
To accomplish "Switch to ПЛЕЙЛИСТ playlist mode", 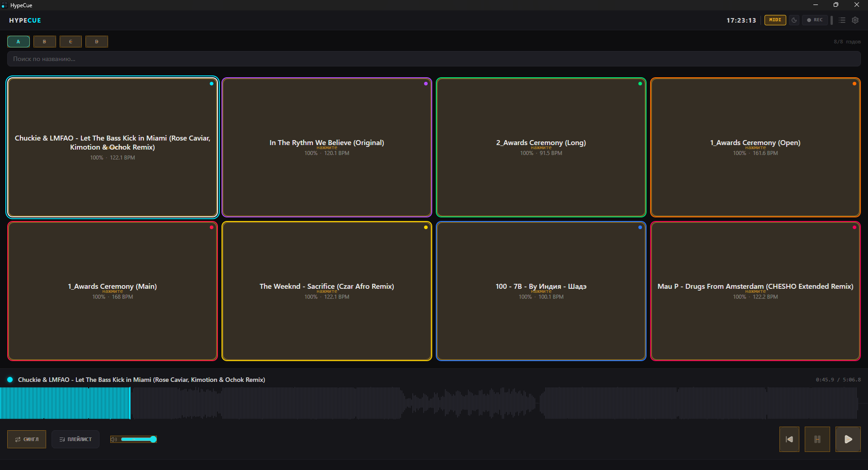I will pyautogui.click(x=75, y=439).
